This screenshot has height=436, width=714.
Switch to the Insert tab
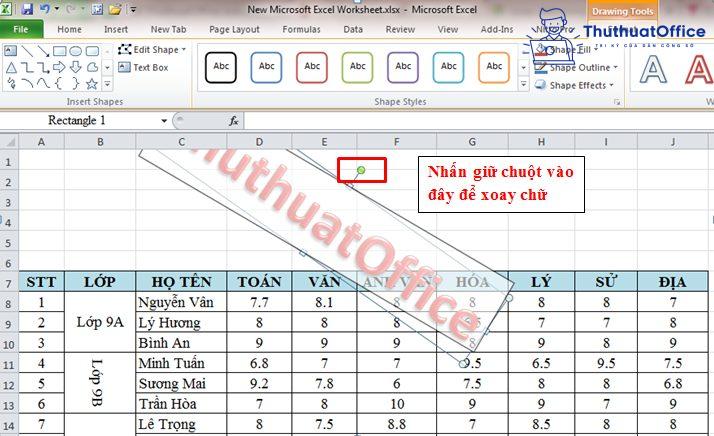tap(116, 29)
